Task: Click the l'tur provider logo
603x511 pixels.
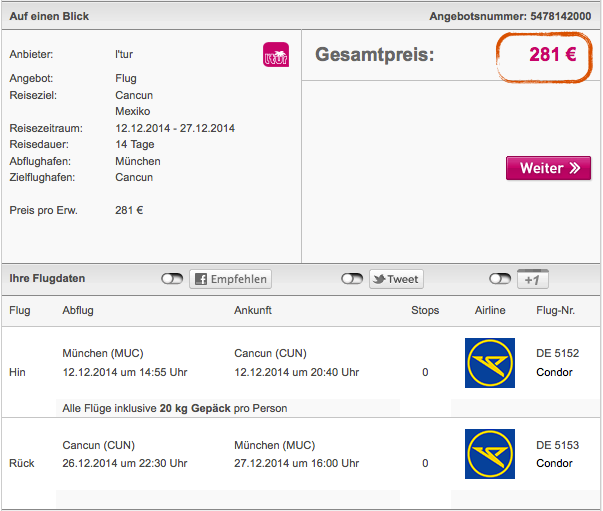Action: click(276, 55)
